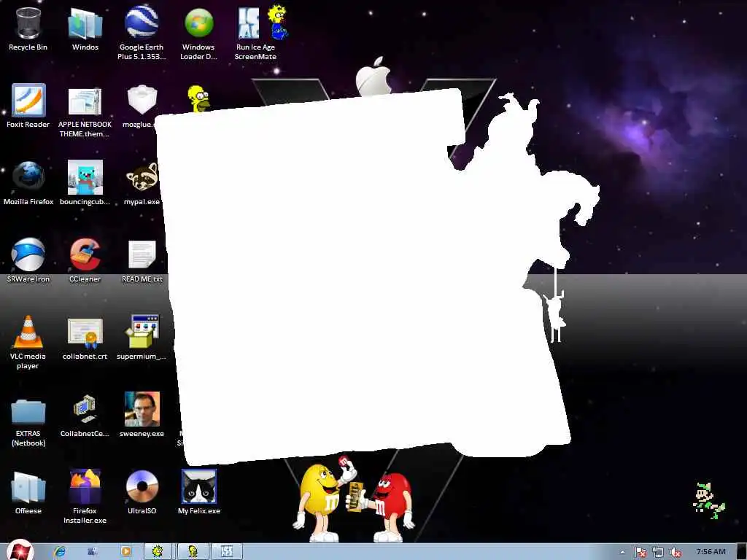This screenshot has width=747, height=560.
Task: Open VLC media player shortcut
Action: click(28, 342)
